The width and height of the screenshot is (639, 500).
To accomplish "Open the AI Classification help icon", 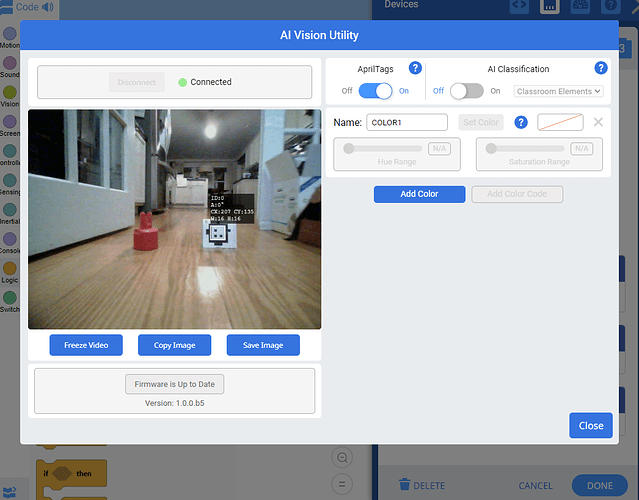I will [601, 68].
